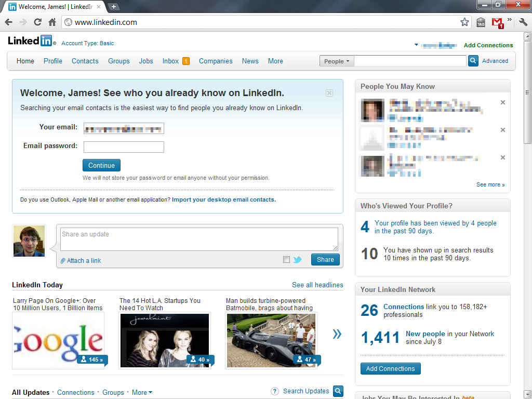Open a new browser tab with plus button
This screenshot has height=399, width=532.
click(114, 6)
